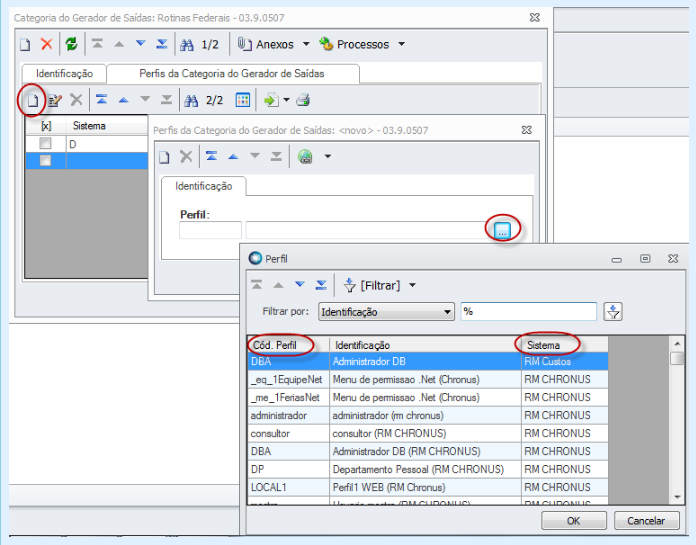Select the administrador (rm chronus) row
Image resolution: width=696 pixels, height=545 pixels.
tap(428, 416)
